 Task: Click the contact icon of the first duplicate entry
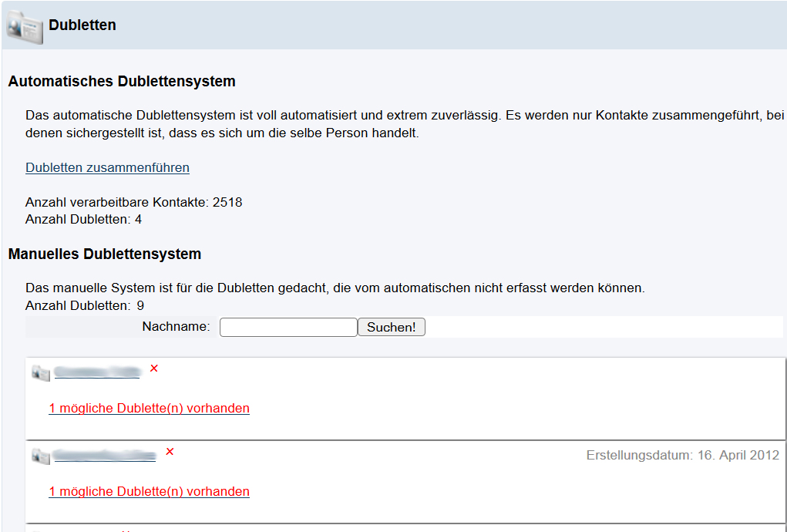41,373
